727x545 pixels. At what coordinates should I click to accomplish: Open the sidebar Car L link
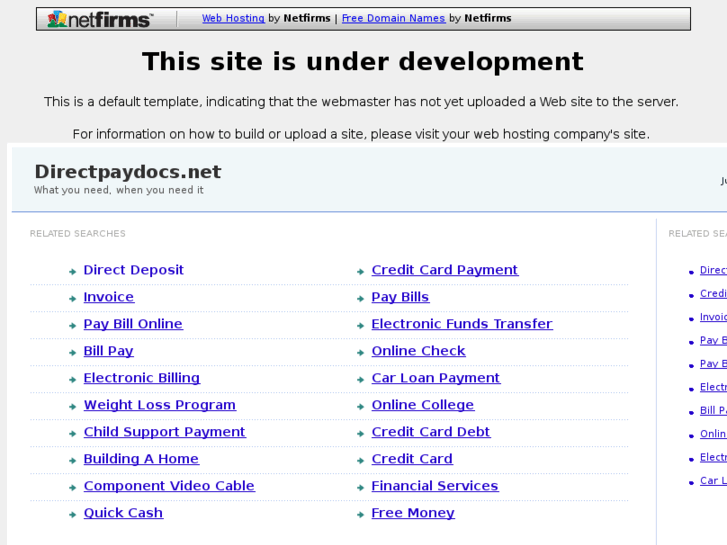(713, 481)
